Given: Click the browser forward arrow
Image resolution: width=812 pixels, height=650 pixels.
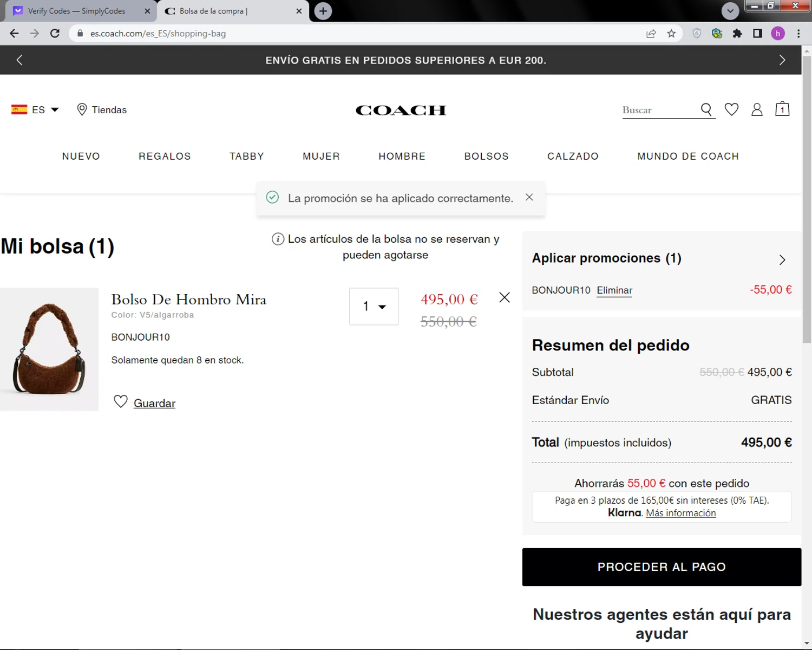Looking at the screenshot, I should click(x=35, y=34).
